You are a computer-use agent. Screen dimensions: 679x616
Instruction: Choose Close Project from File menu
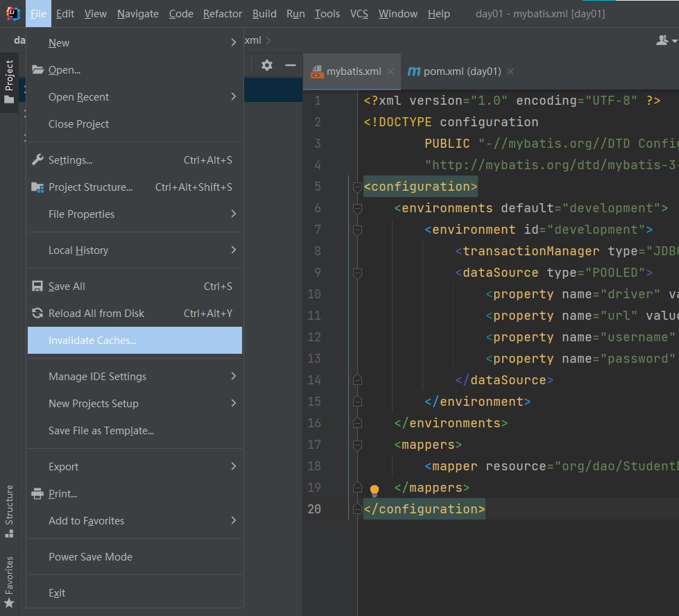pyautogui.click(x=135, y=124)
